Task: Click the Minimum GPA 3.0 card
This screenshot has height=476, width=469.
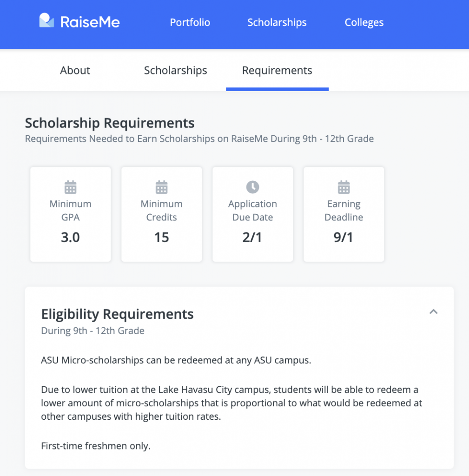Action: 71,214
